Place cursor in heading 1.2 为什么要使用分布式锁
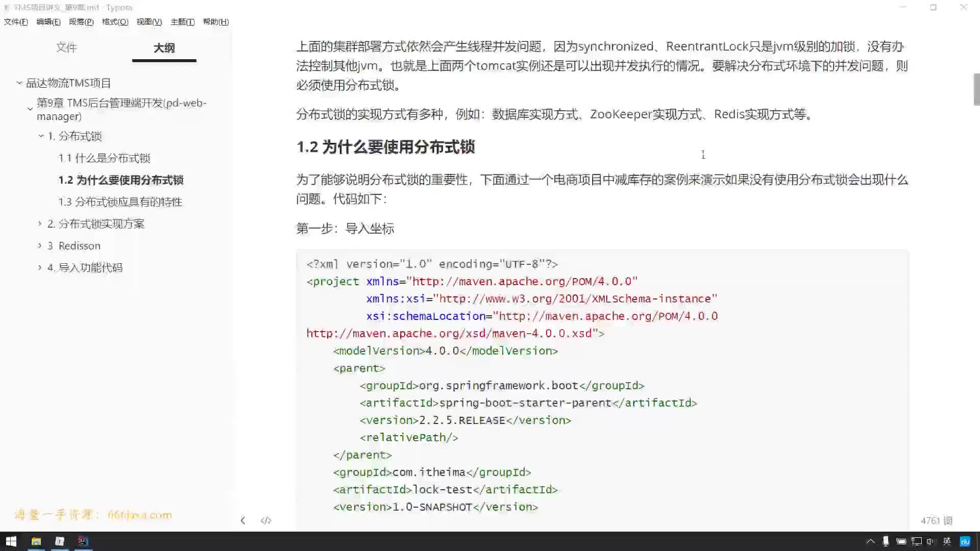 click(386, 147)
